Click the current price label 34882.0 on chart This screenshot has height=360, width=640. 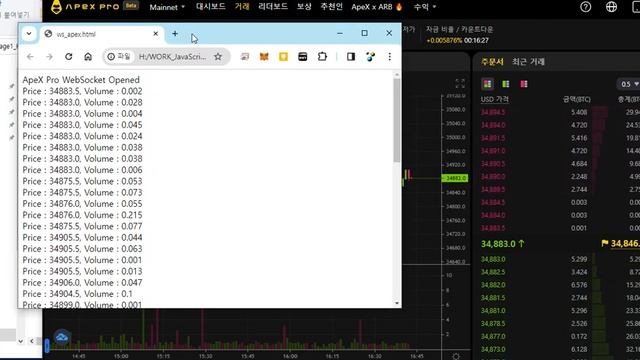(x=455, y=178)
